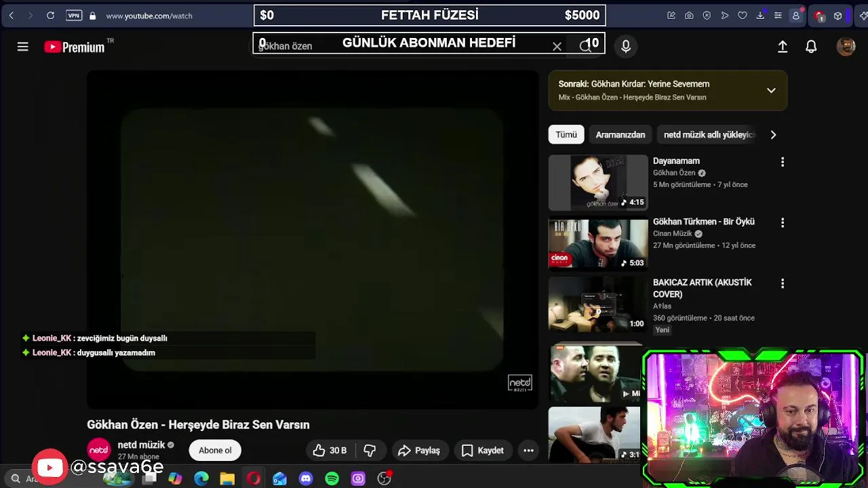Click the Atlas channel name
This screenshot has width=868, height=488.
tap(662, 306)
